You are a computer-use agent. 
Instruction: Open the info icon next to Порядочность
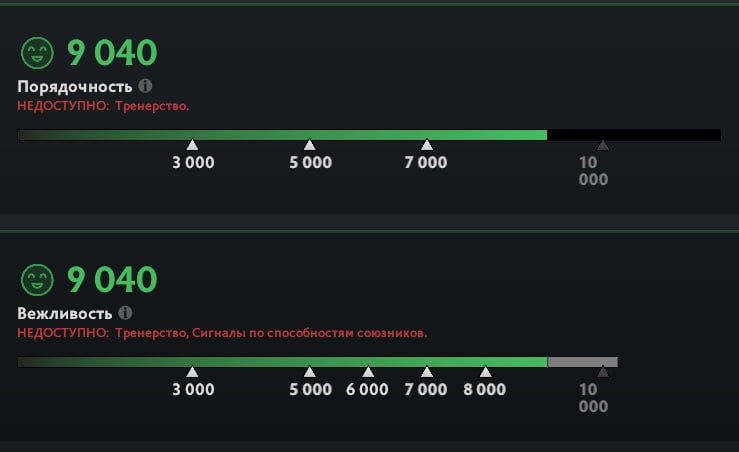(145, 86)
